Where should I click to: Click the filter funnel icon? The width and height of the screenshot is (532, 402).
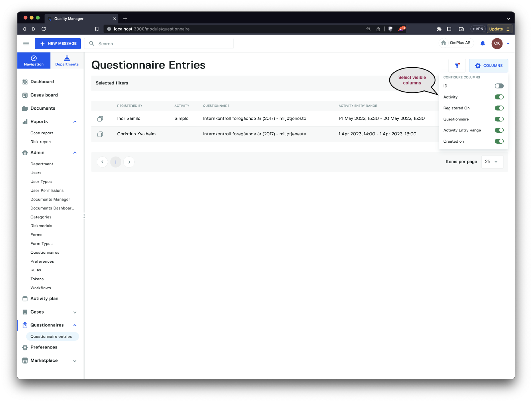[x=457, y=66]
